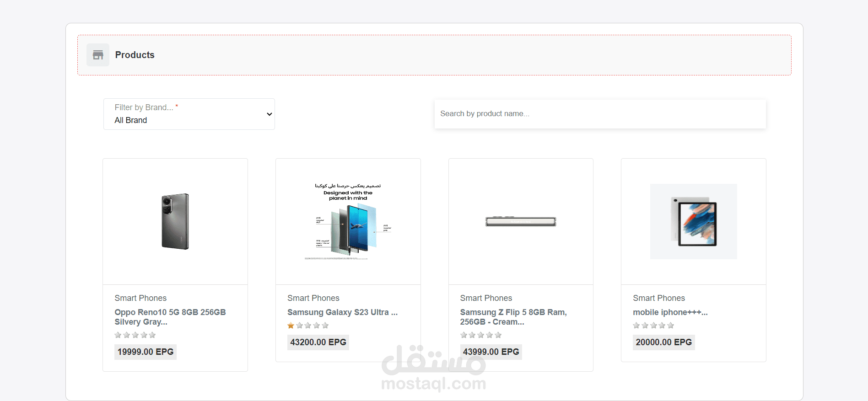This screenshot has width=868, height=401.
Task: Click the gold star under Samsung Galaxy S23
Action: 291,326
